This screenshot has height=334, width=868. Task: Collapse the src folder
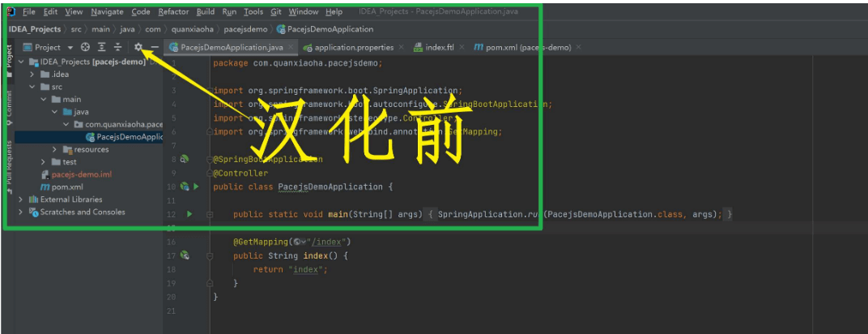click(x=32, y=87)
